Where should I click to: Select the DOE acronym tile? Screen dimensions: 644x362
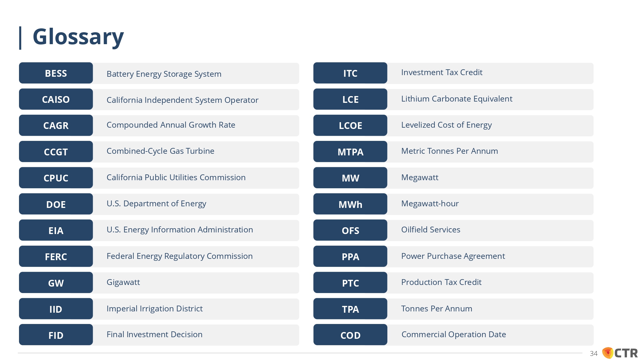[x=56, y=204]
